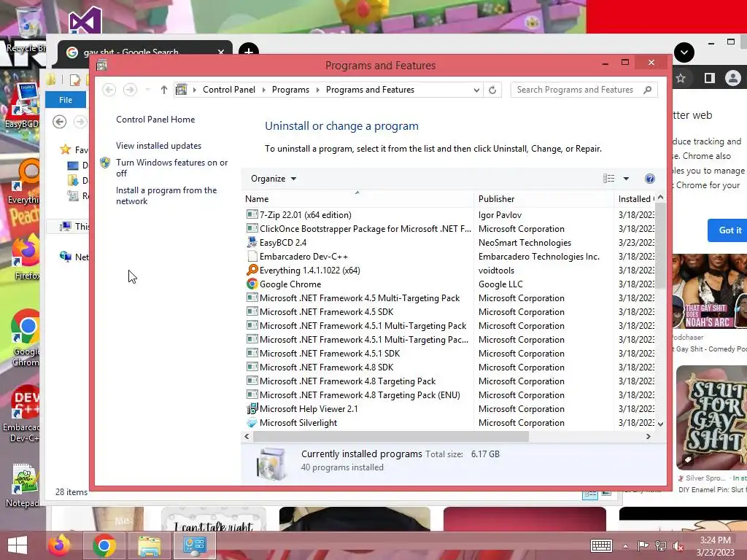Open View installed updates link

[158, 146]
